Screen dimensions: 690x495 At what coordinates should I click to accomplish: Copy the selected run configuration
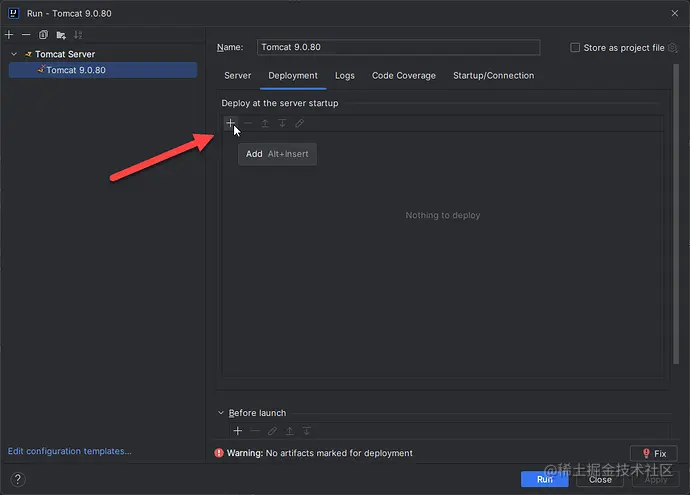pyautogui.click(x=43, y=34)
